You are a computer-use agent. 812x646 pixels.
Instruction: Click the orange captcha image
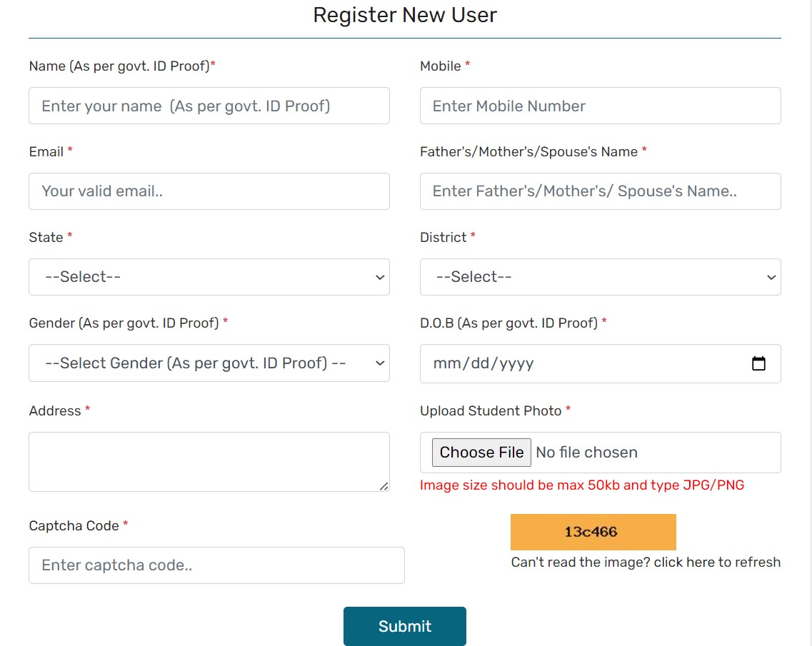click(x=593, y=532)
